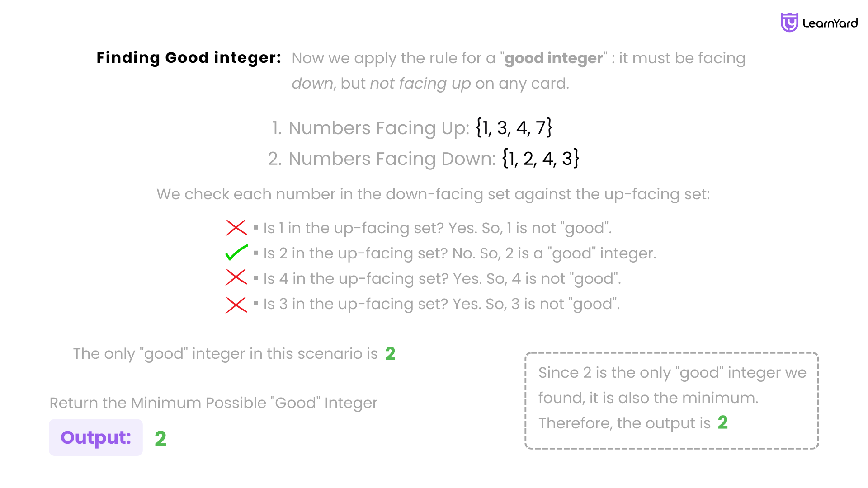Click the red cross beside the '1' check
The height and width of the screenshot is (488, 868).
(x=236, y=228)
